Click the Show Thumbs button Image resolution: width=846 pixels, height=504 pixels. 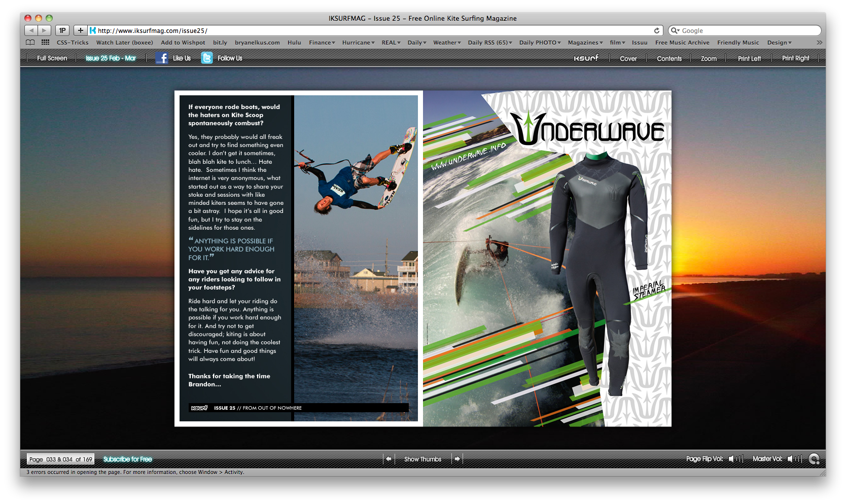pyautogui.click(x=422, y=459)
